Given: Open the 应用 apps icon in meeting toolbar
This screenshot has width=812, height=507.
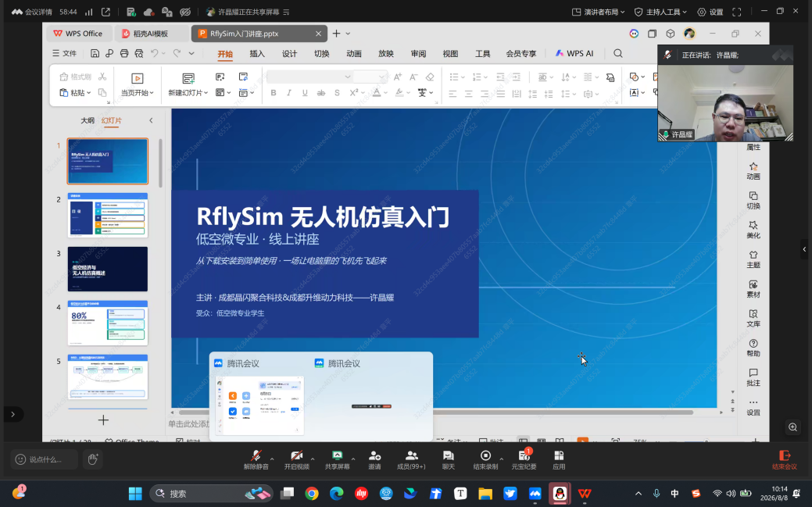Looking at the screenshot, I should [x=559, y=459].
